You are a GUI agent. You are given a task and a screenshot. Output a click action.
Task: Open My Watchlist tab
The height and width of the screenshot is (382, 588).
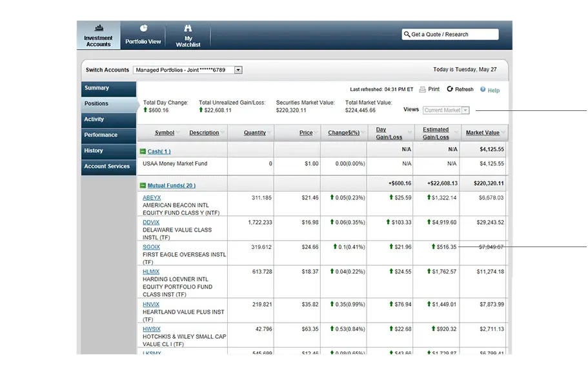coord(188,35)
